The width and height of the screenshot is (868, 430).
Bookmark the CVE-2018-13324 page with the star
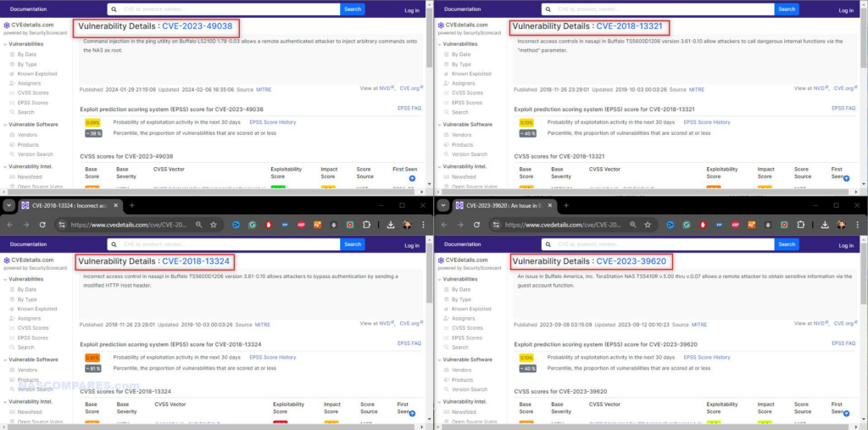(213, 225)
